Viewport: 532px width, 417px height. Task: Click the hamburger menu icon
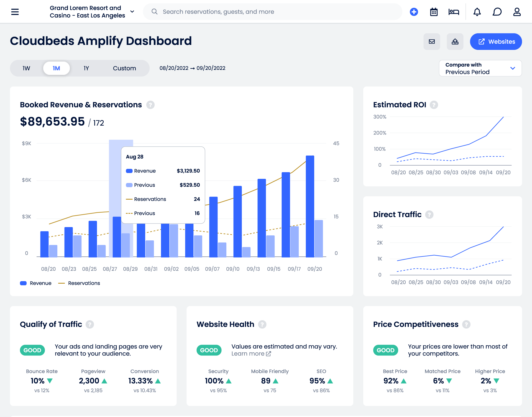click(15, 12)
